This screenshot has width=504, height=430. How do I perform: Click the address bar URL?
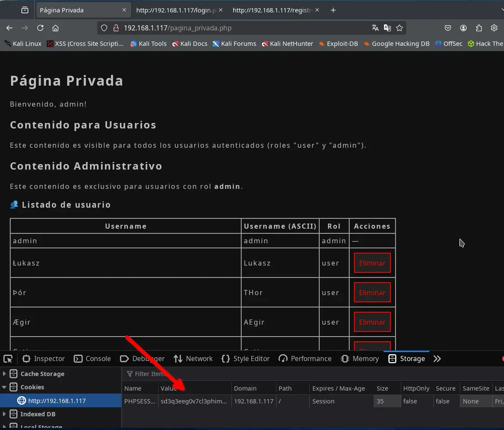point(178,28)
